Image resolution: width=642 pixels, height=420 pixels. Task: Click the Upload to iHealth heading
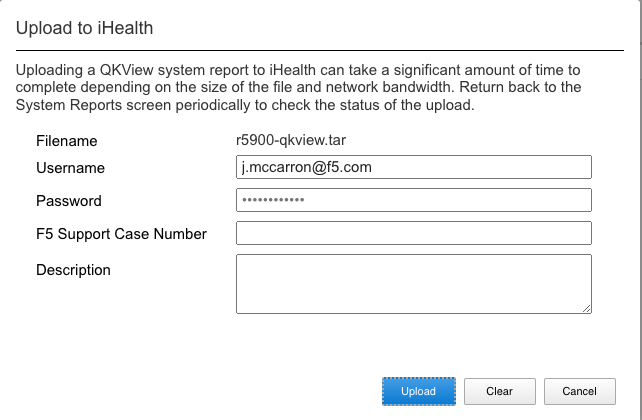coord(84,28)
